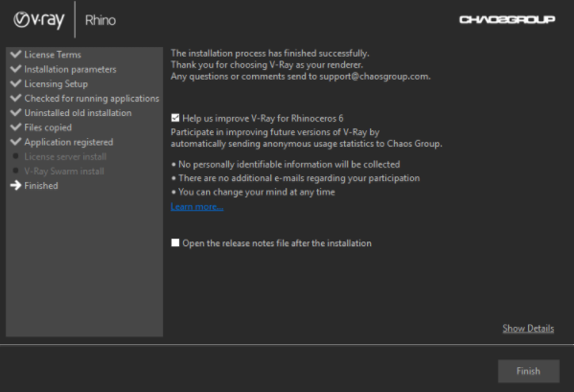Viewport: 574px width, 392px height.
Task: Uncheck Help us improve V-Ray checkbox
Action: point(175,118)
